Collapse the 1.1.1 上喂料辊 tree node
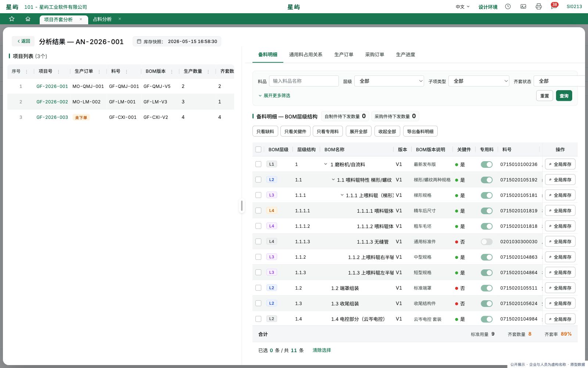The width and height of the screenshot is (588, 368). 342,195
